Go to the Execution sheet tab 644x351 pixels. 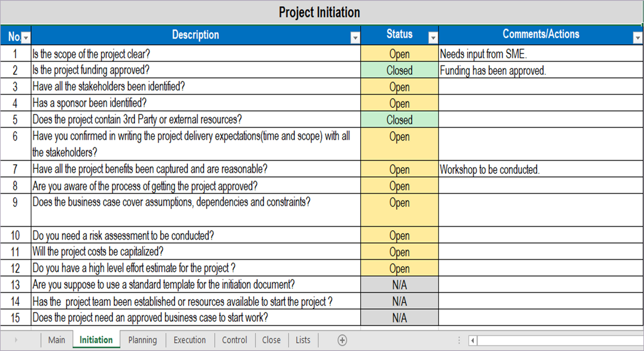190,340
